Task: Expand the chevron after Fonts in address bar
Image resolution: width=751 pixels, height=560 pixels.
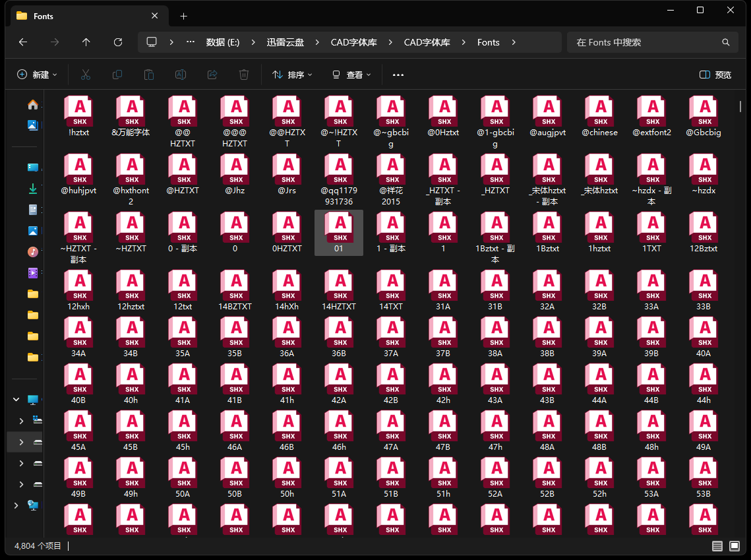Action: [x=514, y=42]
